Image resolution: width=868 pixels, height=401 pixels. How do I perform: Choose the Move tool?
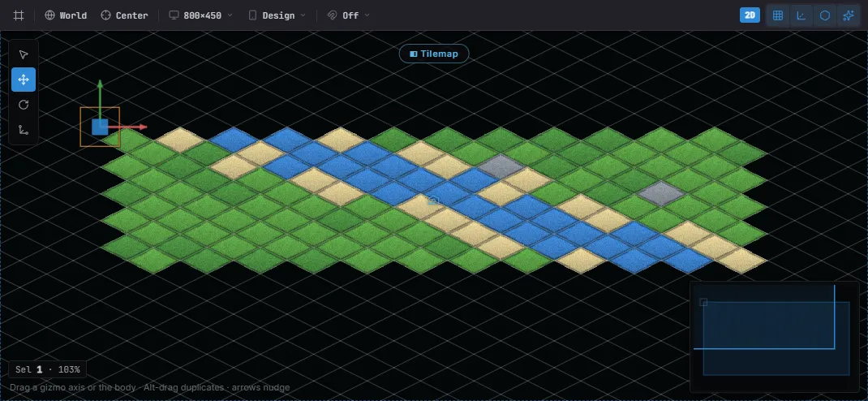(24, 80)
